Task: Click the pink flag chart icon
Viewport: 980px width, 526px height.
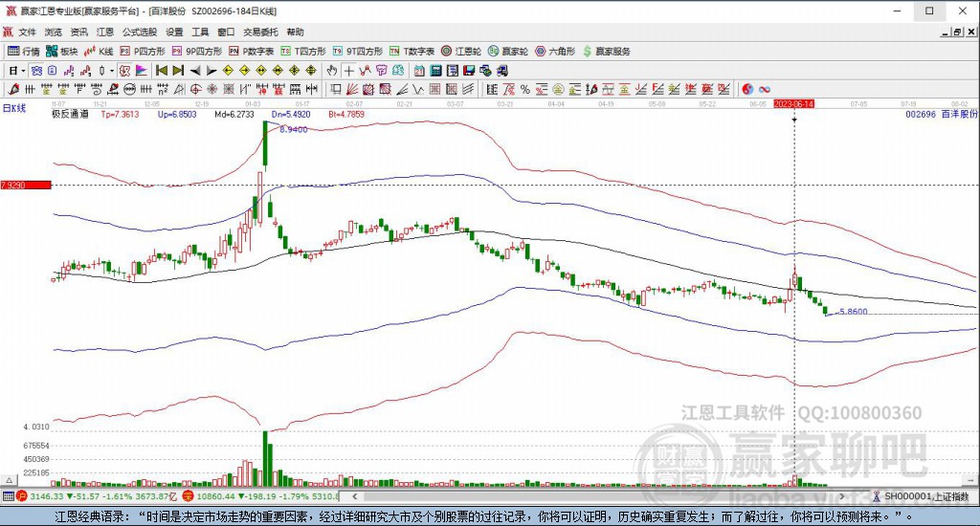Action: click(142, 71)
